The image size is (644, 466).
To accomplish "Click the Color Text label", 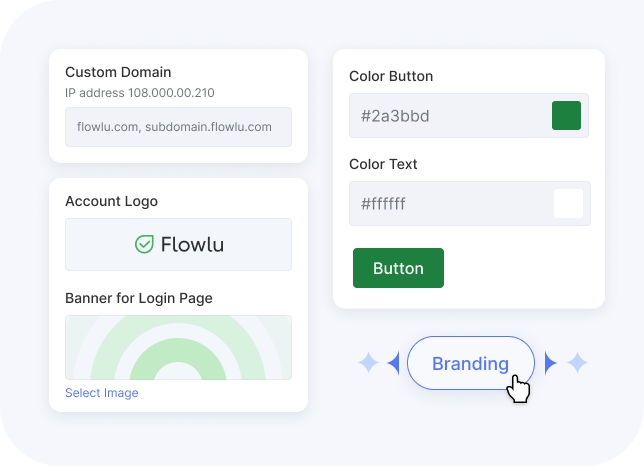I will 383,164.
